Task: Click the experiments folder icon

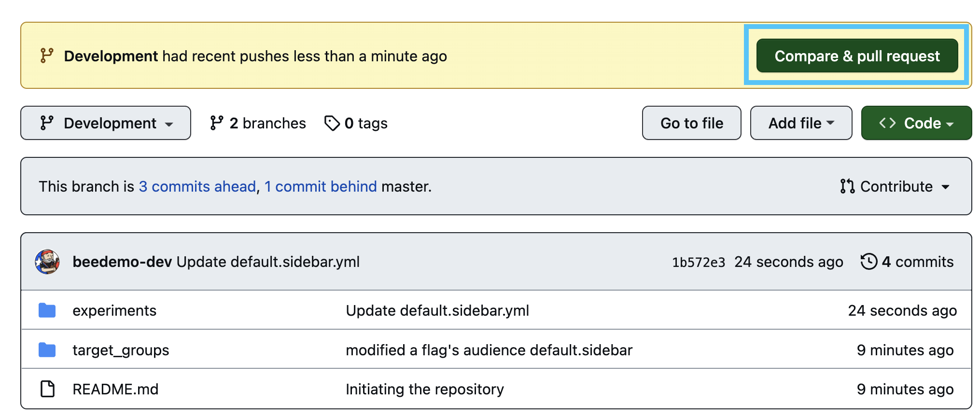Action: pyautogui.click(x=47, y=310)
